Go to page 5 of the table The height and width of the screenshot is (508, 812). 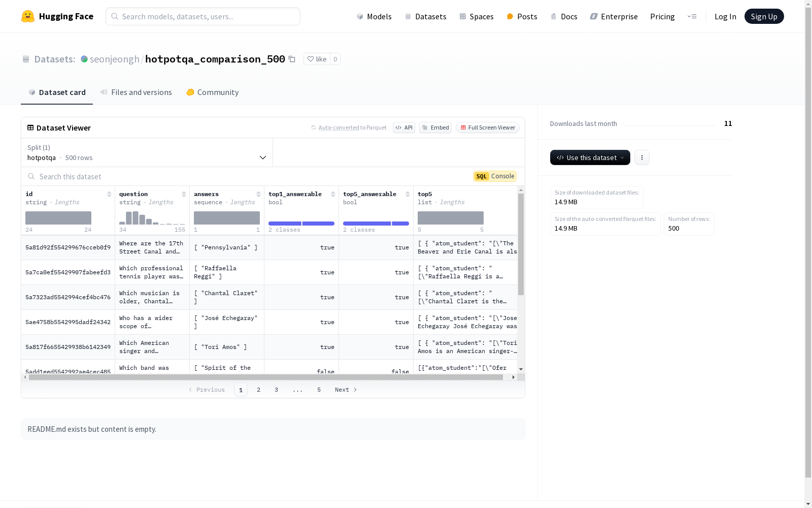pyautogui.click(x=319, y=390)
